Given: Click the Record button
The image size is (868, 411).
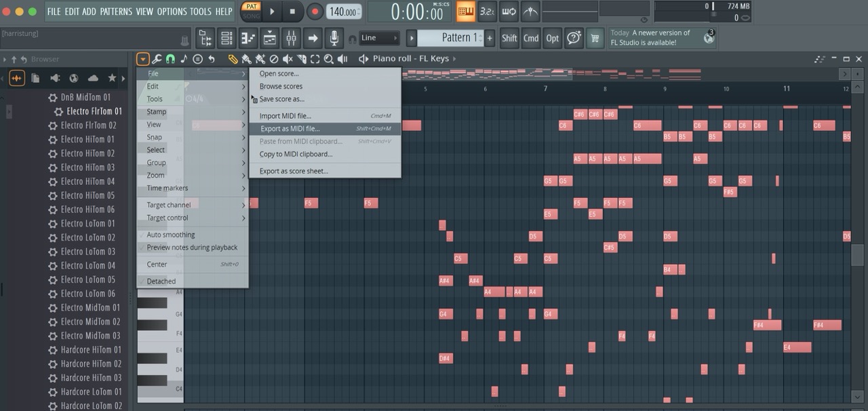Looking at the screenshot, I should click(x=315, y=12).
